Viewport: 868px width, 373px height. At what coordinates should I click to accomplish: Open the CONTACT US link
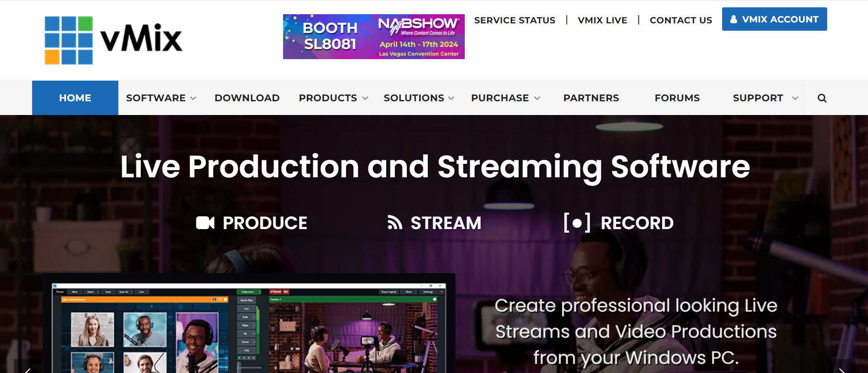pos(681,20)
